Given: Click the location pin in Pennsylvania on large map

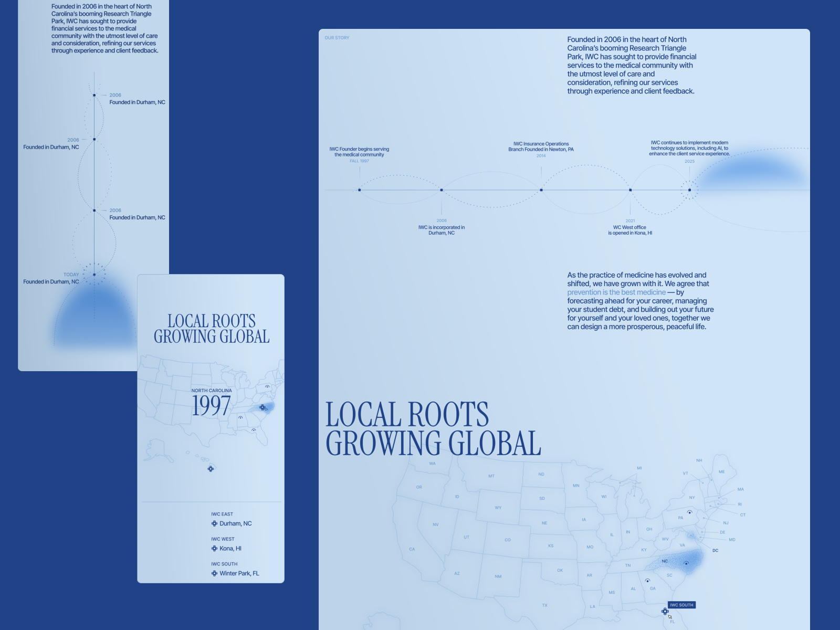Looking at the screenshot, I should tap(689, 512).
